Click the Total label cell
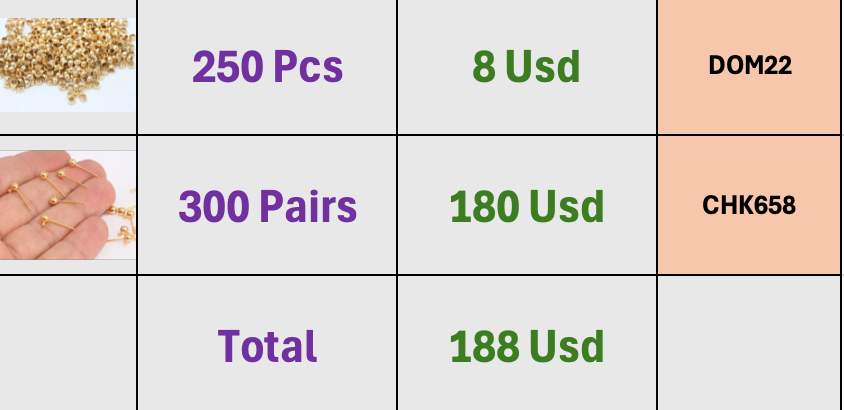844x410 pixels. [x=267, y=343]
